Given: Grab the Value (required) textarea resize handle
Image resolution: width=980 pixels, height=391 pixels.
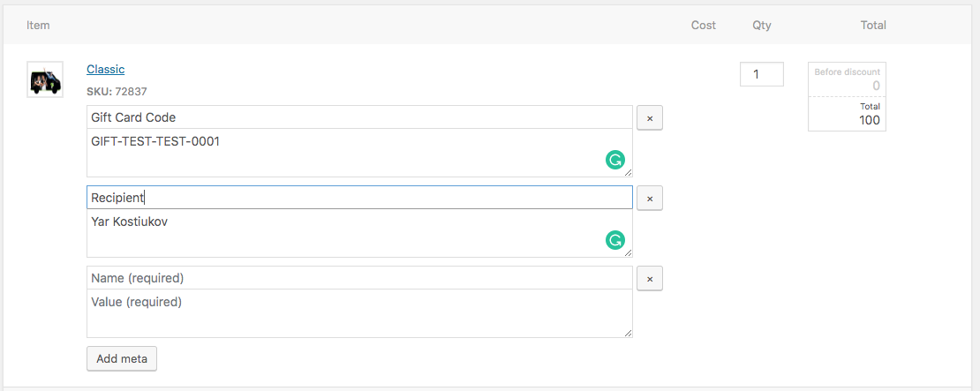Looking at the screenshot, I should pos(629,334).
